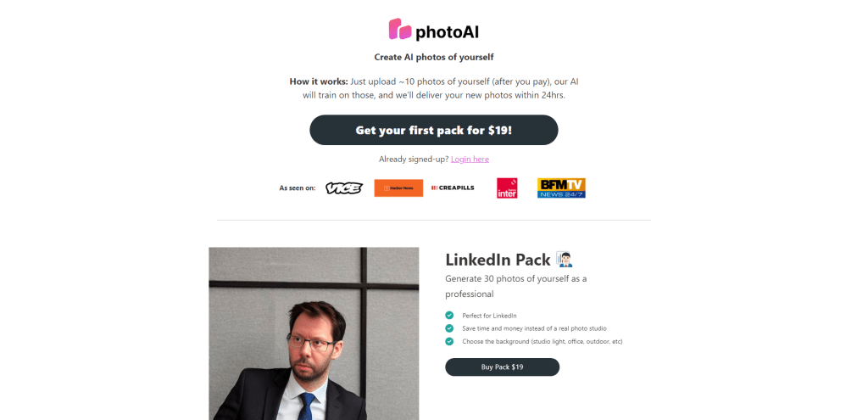Click the BFM TV News 24/7 logo
This screenshot has height=420, width=868.
(561, 188)
